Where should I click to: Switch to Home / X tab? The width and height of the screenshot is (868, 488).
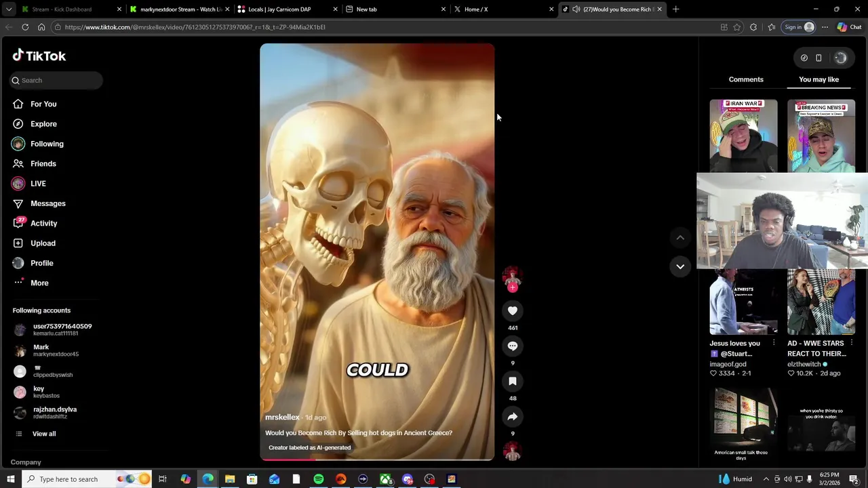point(504,9)
